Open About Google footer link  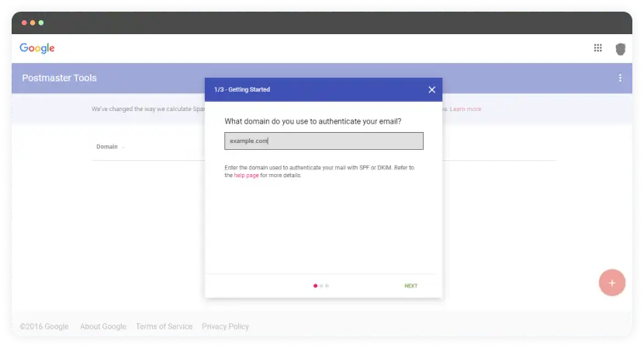tap(103, 326)
